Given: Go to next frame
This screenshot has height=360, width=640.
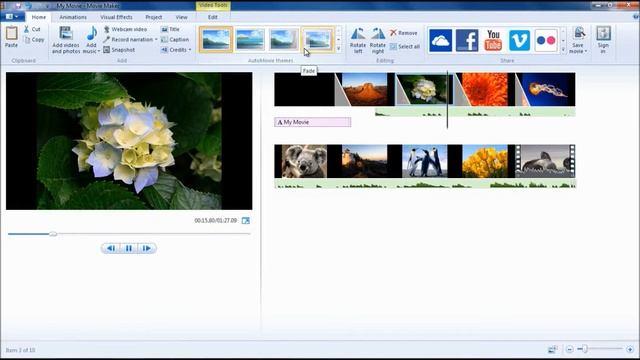Looking at the screenshot, I should pos(147,248).
